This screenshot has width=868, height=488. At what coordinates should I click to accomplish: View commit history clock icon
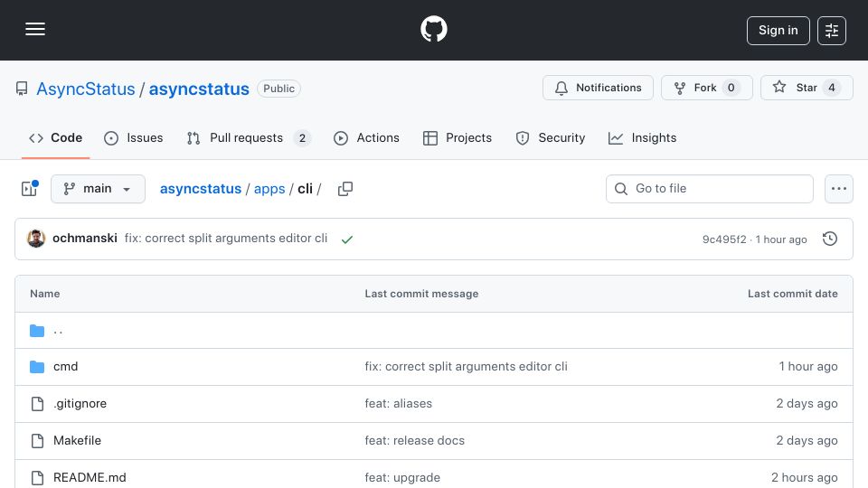coord(830,239)
